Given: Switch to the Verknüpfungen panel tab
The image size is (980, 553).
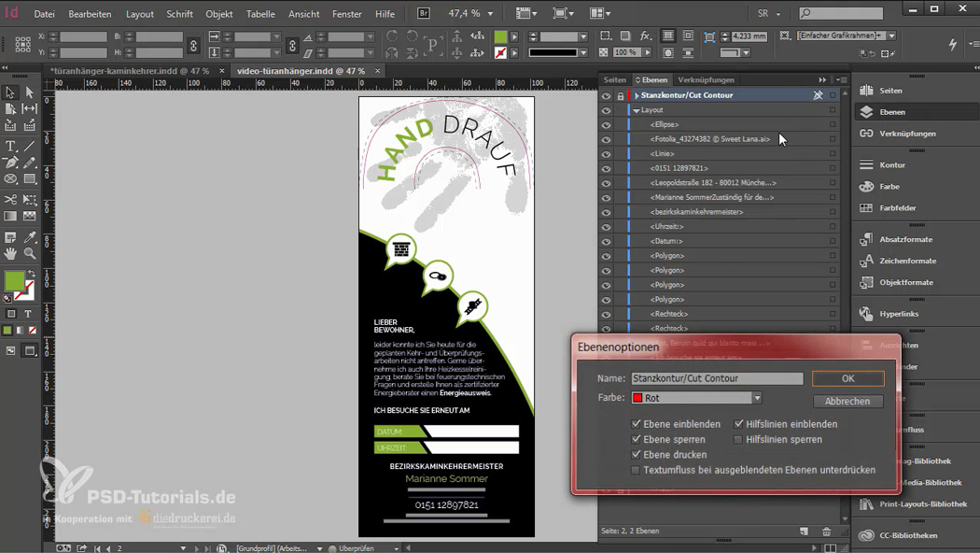Looking at the screenshot, I should pyautogui.click(x=707, y=80).
